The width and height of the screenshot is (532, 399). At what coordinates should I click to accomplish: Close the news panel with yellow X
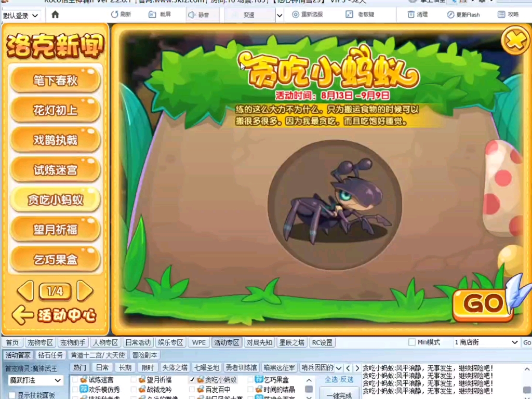515,41
